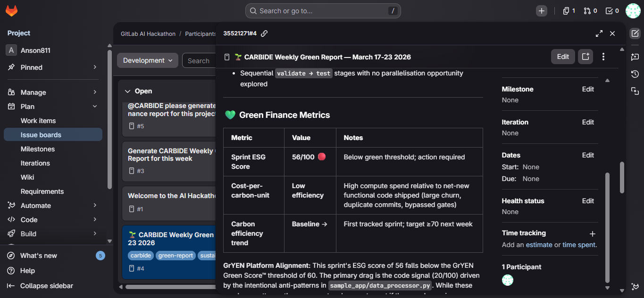Click the right rail session icon below history
This screenshot has width=644, height=298.
(x=635, y=91)
